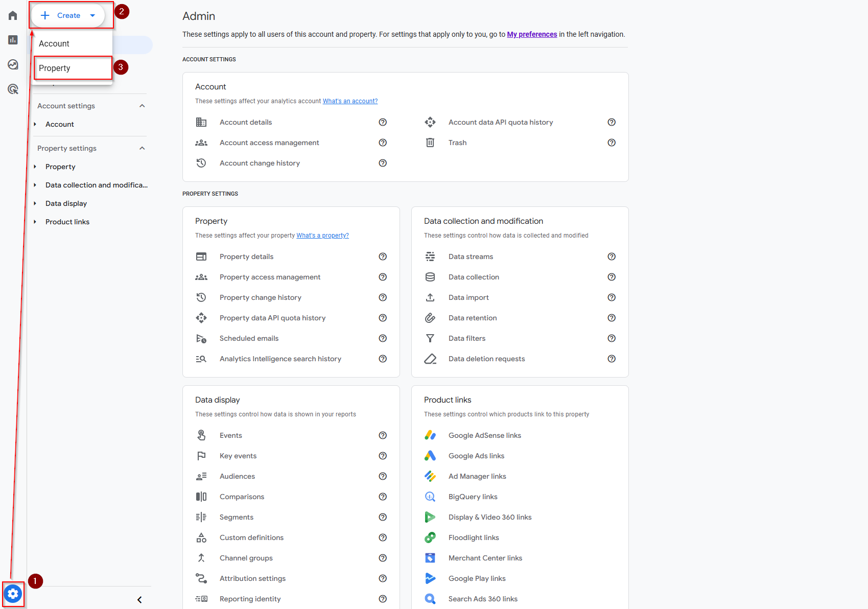This screenshot has width=868, height=609.
Task: Click the Google AdSense links icon
Action: [430, 435]
